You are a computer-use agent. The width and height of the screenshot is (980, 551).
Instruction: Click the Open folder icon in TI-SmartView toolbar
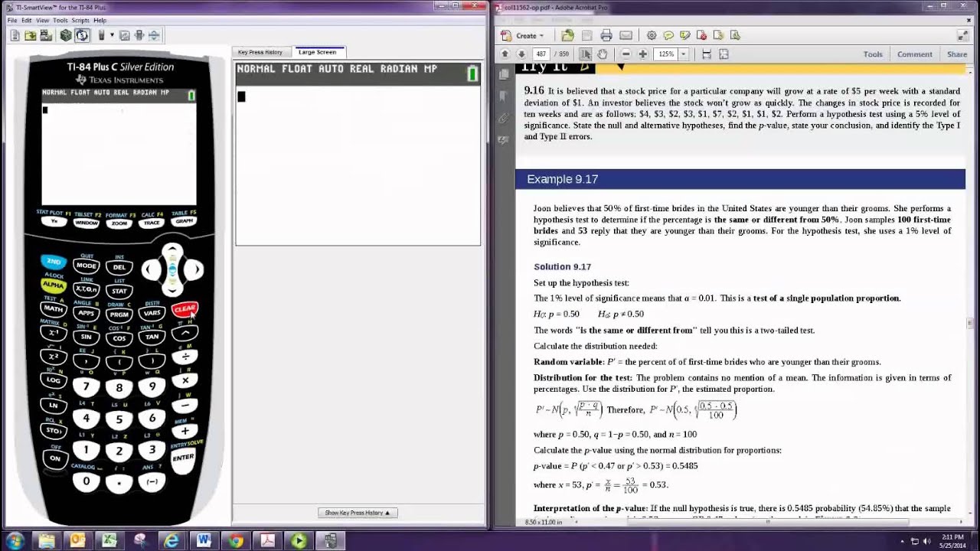(30, 35)
